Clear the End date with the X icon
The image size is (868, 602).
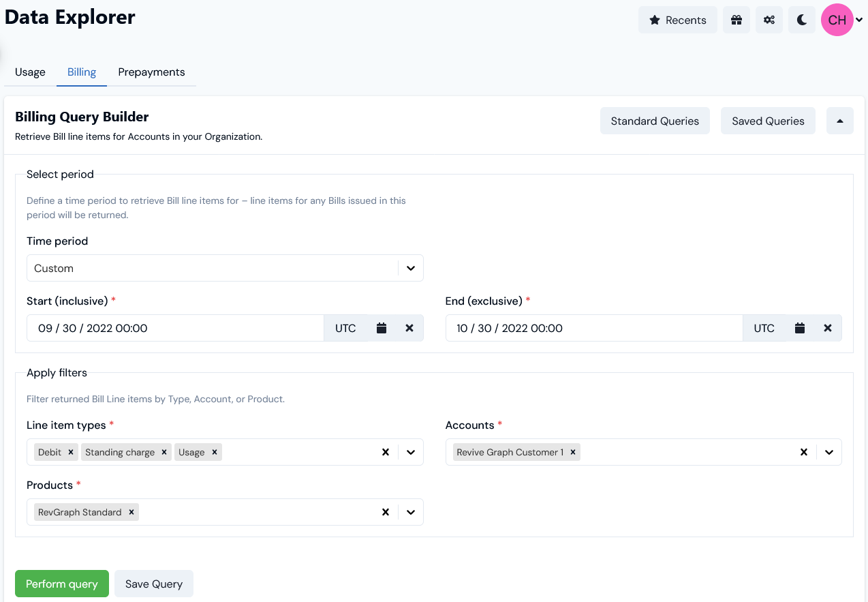coord(827,328)
